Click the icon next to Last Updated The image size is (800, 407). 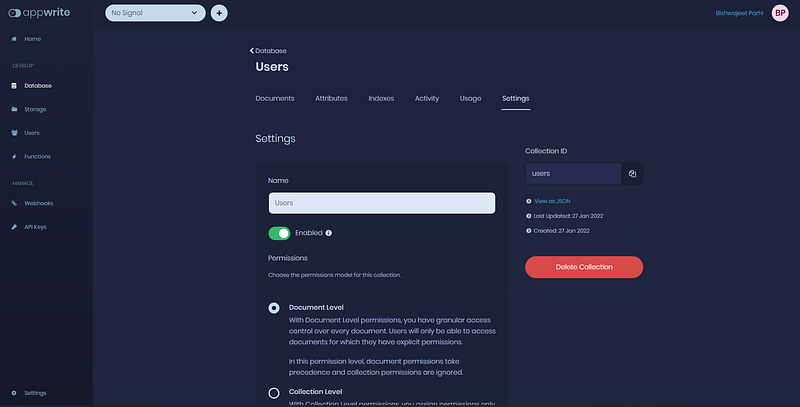(x=529, y=216)
